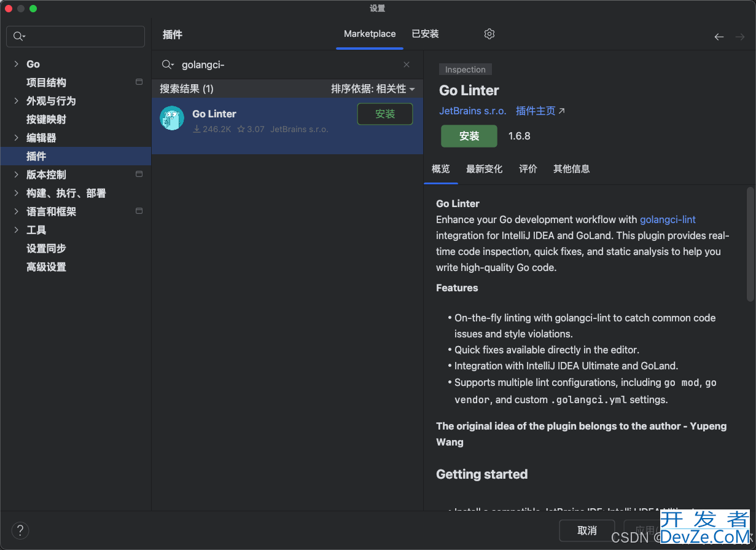This screenshot has height=550, width=756.
Task: Click the magnifier icon in plugin search
Action: [x=167, y=65]
